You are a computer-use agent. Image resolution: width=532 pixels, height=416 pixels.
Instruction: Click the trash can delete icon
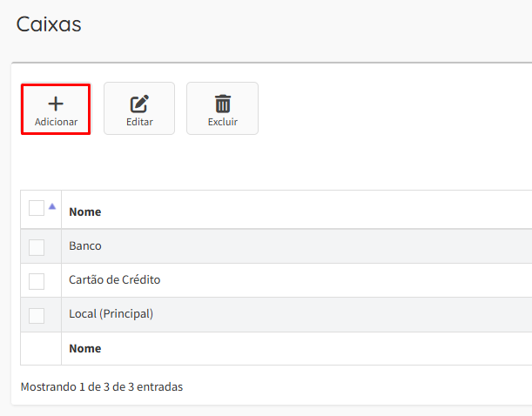point(222,104)
